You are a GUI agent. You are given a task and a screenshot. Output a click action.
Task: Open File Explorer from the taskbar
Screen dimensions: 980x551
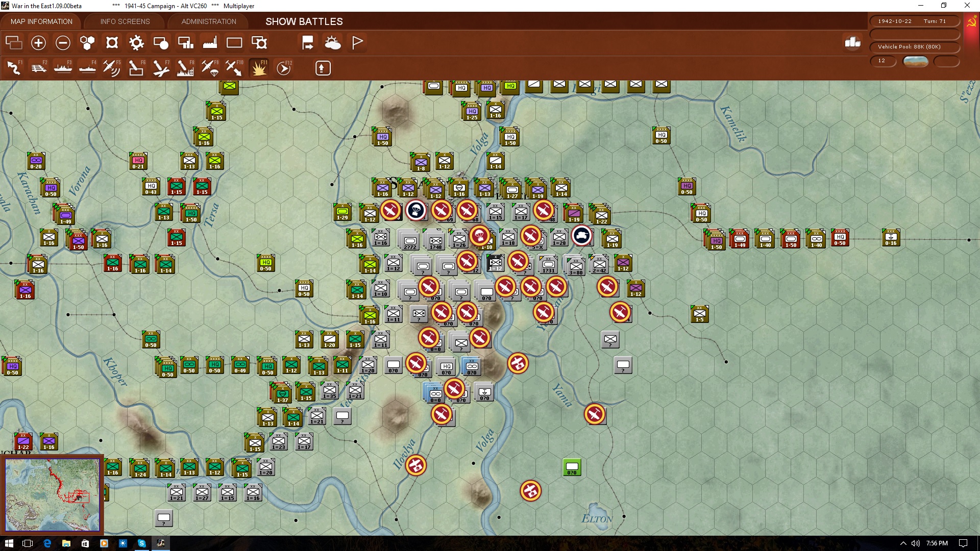coord(66,543)
